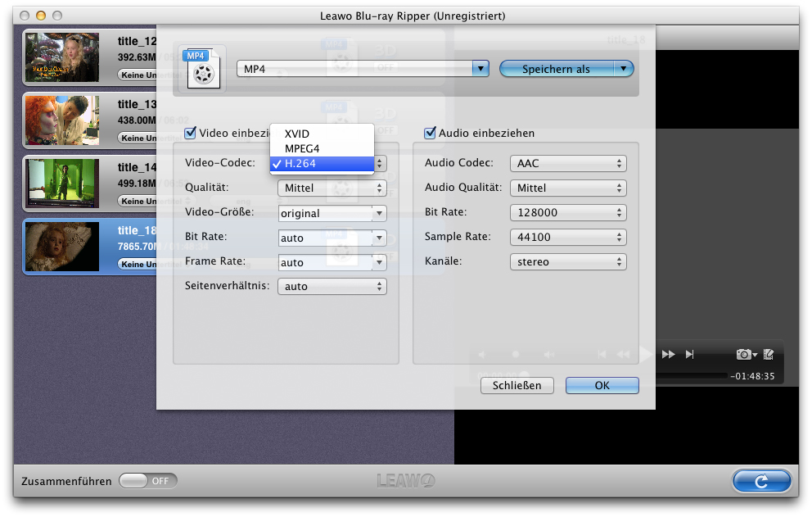Click the Speichern als button
Viewport: 812px width, 517px height.
tap(556, 69)
